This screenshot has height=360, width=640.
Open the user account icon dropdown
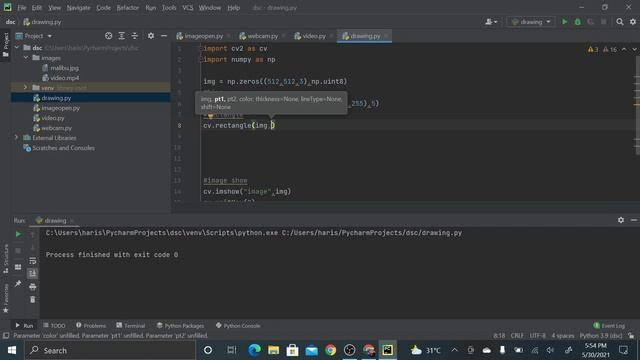tap(491, 22)
